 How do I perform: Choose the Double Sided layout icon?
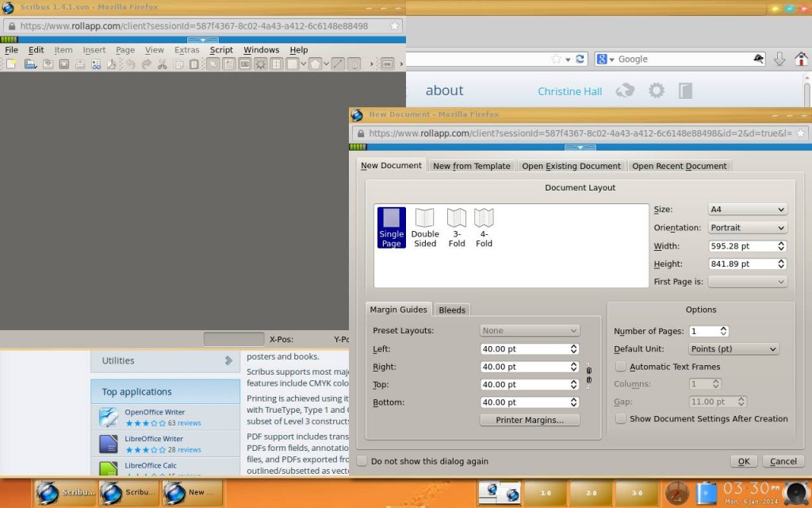425,228
